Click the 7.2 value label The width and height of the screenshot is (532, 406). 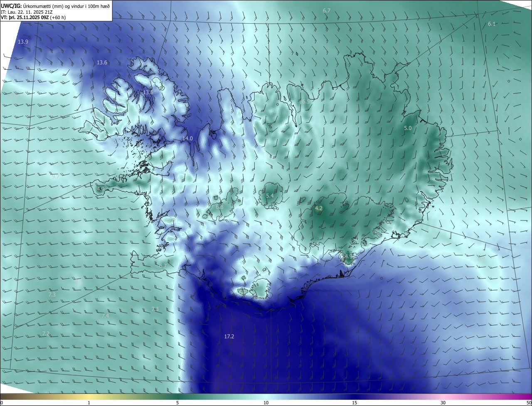click(46, 333)
